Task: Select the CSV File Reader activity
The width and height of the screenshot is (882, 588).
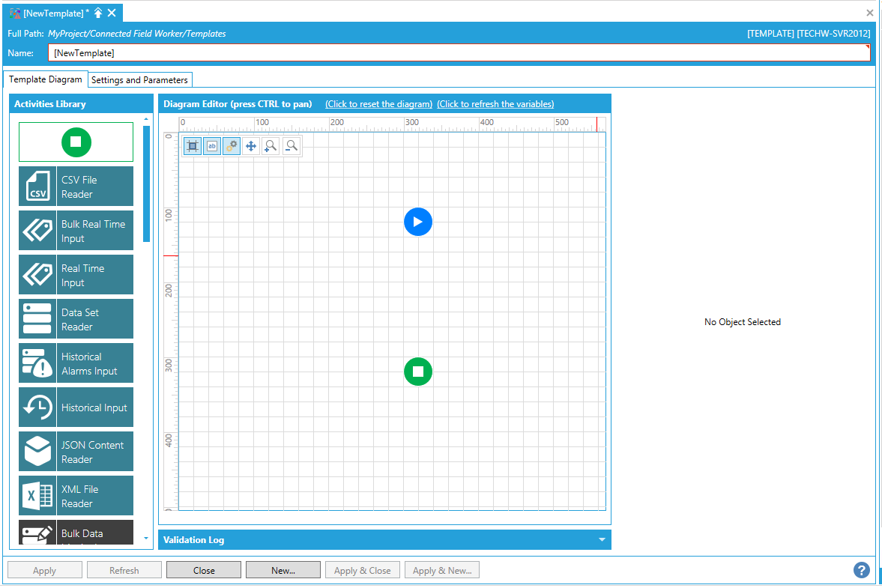Action: click(76, 187)
